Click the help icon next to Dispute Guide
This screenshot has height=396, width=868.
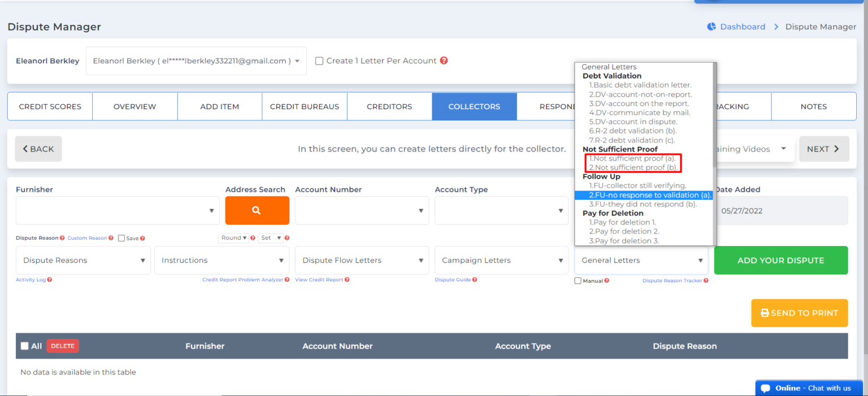click(475, 280)
